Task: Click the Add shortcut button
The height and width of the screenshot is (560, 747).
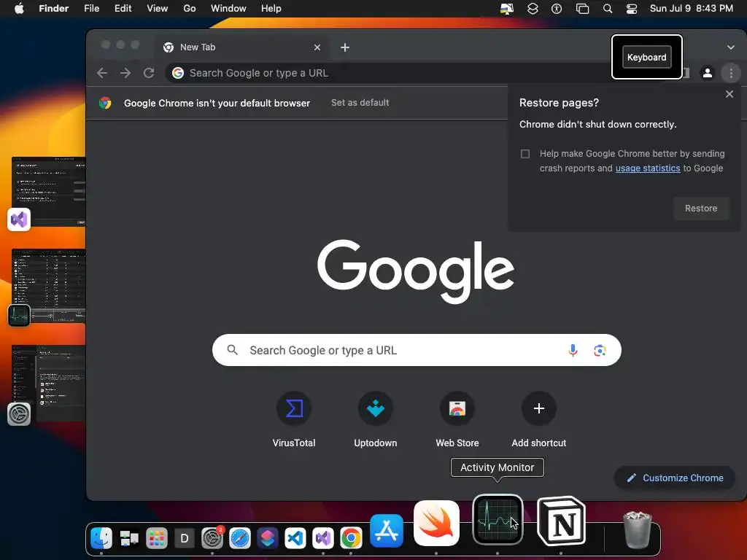Action: tap(539, 419)
